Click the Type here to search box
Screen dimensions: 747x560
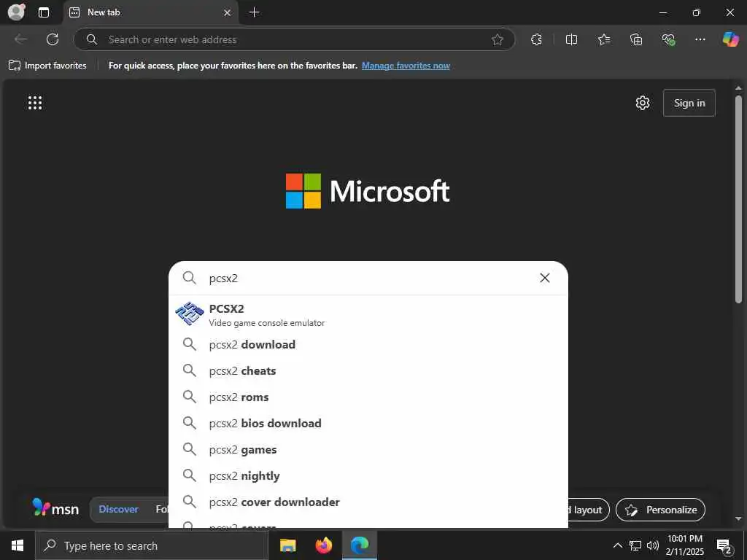click(x=152, y=545)
